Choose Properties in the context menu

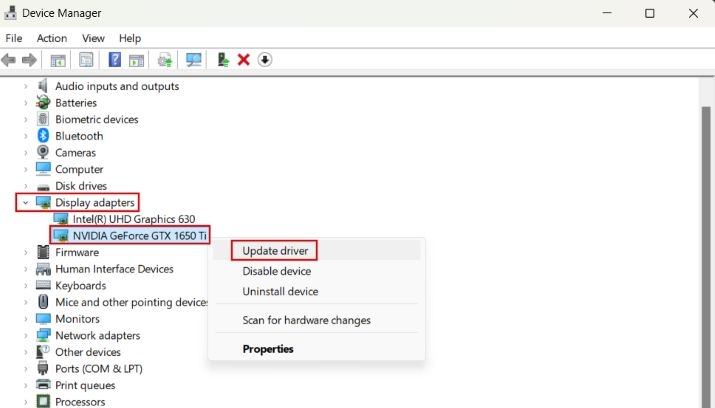coord(317,349)
